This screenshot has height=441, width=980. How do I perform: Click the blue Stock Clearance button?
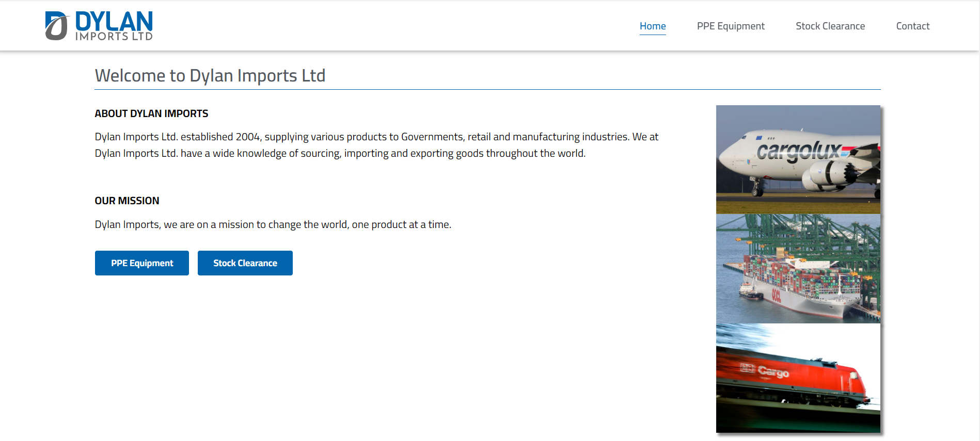(x=245, y=263)
